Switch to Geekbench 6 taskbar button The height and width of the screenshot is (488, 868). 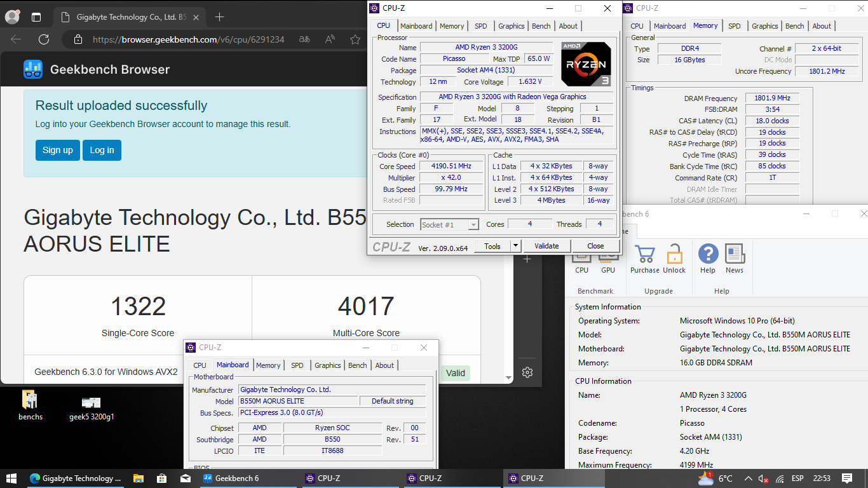tap(248, 478)
